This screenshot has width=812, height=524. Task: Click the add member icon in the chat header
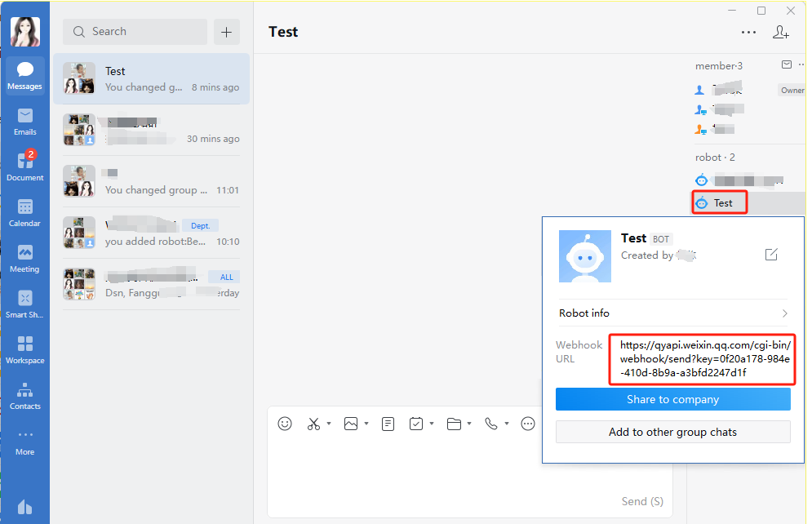point(781,32)
